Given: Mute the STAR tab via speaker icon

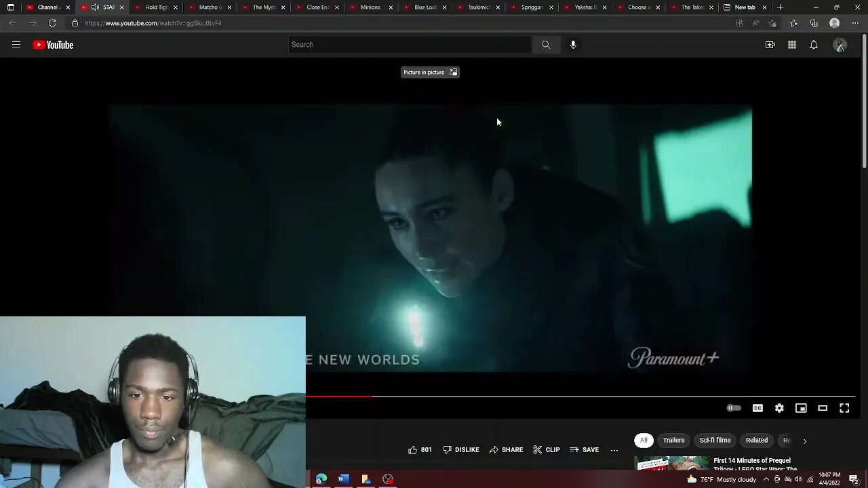Looking at the screenshot, I should (x=95, y=7).
